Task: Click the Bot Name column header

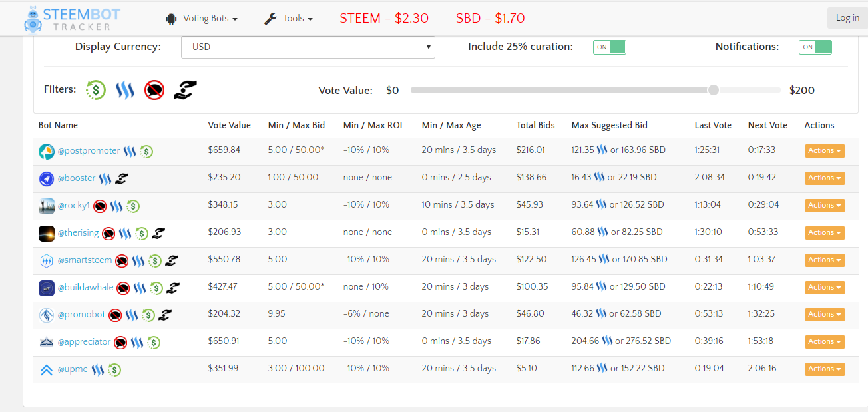Action: [x=58, y=125]
